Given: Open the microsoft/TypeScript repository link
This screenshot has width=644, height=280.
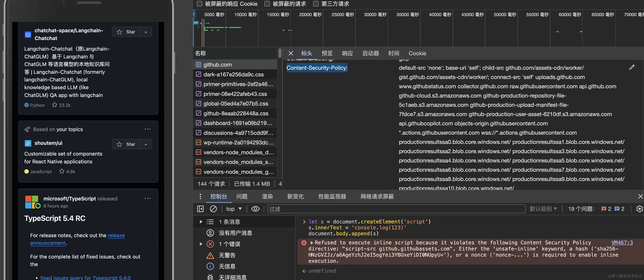Looking at the screenshot, I should 69,198.
